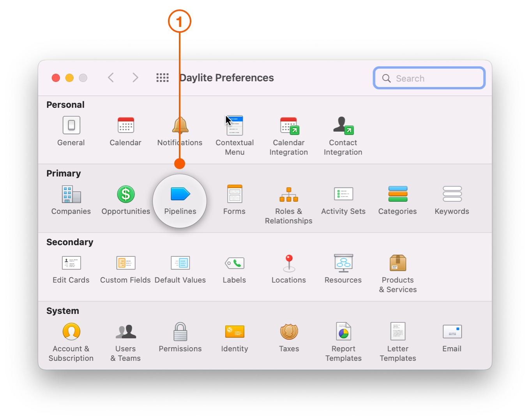530x420 pixels.
Task: Click the Notifications bell icon
Action: point(180,125)
